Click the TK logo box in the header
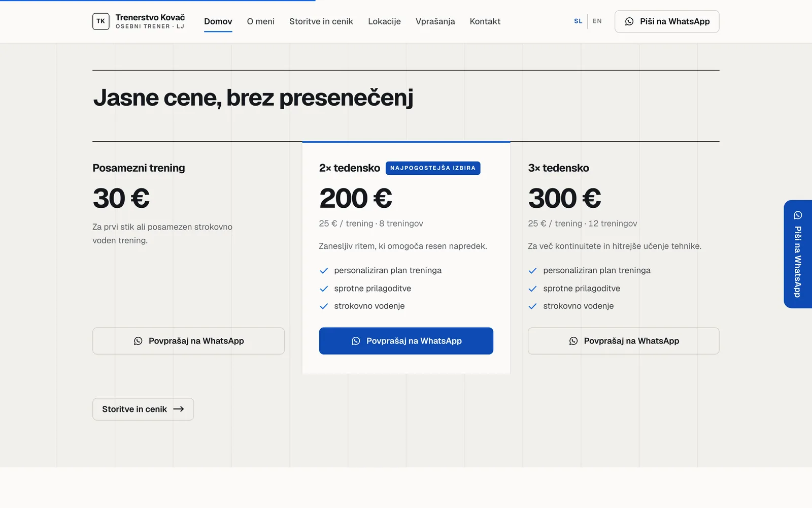The height and width of the screenshot is (508, 812). tap(101, 21)
